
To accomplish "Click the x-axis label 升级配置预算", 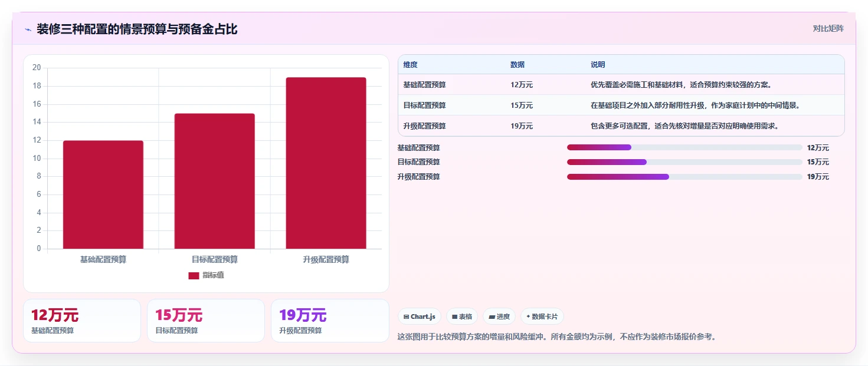I will coord(326,259).
